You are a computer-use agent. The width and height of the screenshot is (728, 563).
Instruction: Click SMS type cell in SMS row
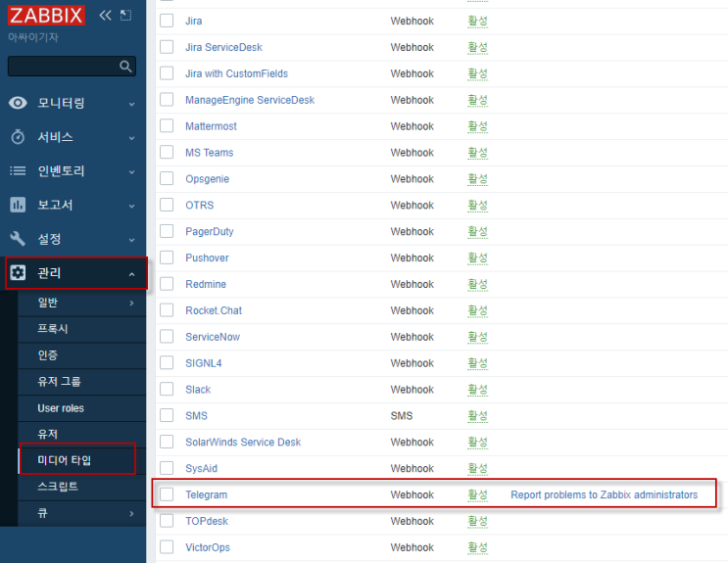[x=402, y=416]
